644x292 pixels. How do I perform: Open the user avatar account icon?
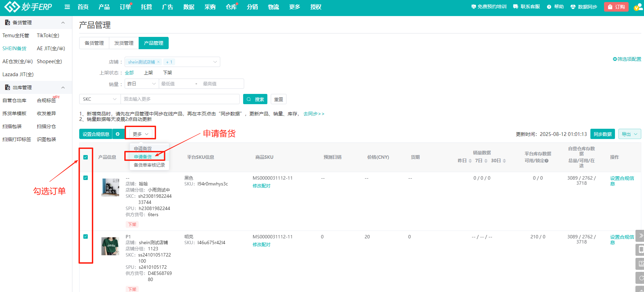638,7
